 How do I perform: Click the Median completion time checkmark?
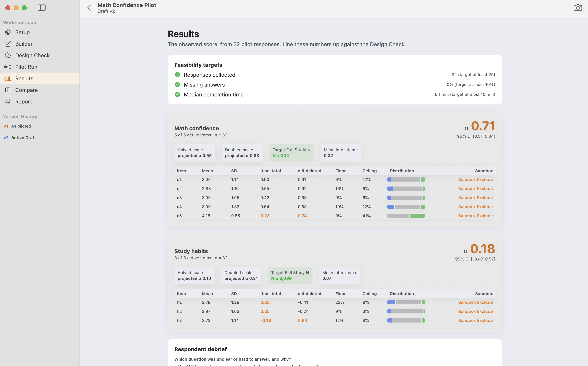[177, 94]
